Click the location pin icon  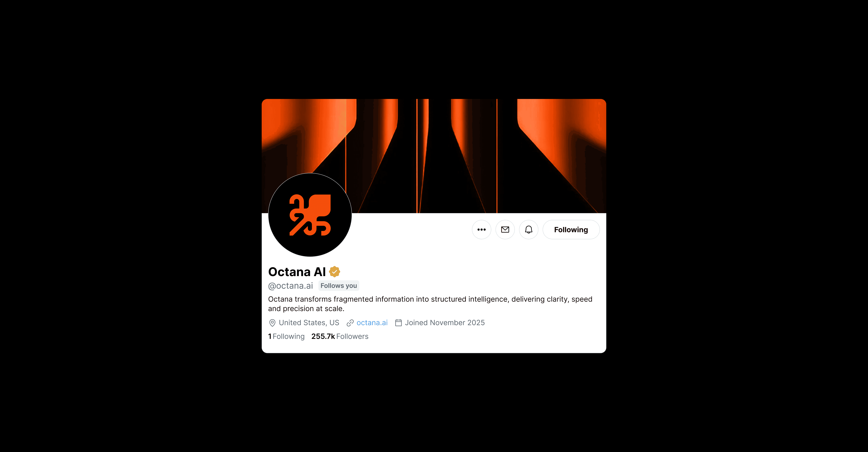[x=272, y=323]
